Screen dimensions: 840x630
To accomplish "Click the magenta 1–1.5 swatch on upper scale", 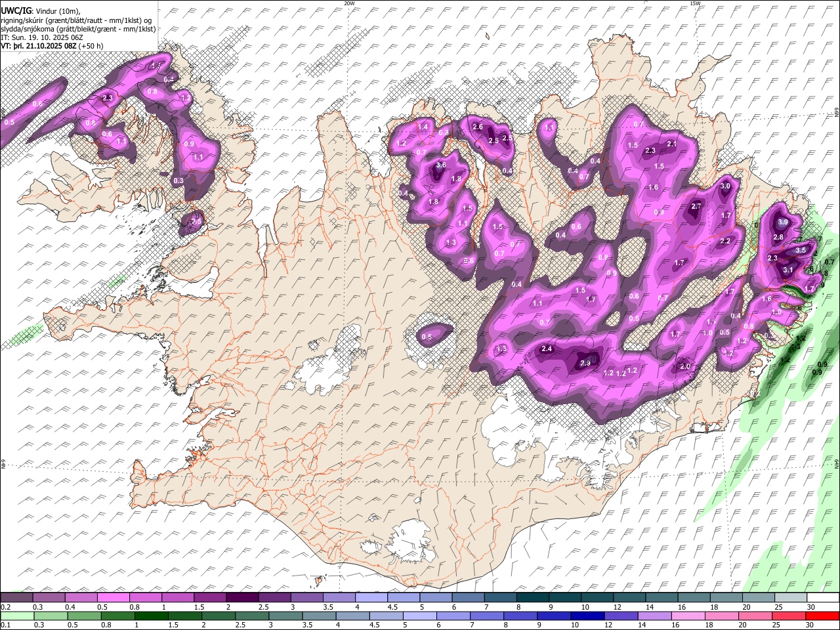I will point(177,598).
